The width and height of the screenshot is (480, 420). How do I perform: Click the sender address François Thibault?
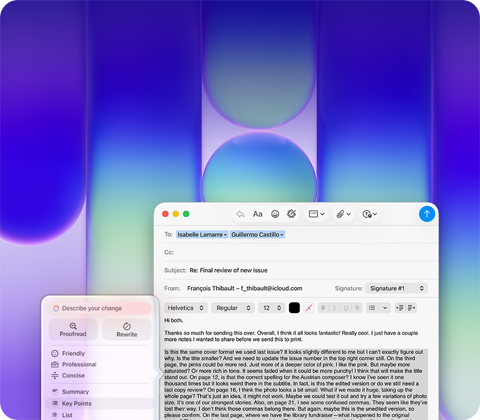[x=245, y=288]
